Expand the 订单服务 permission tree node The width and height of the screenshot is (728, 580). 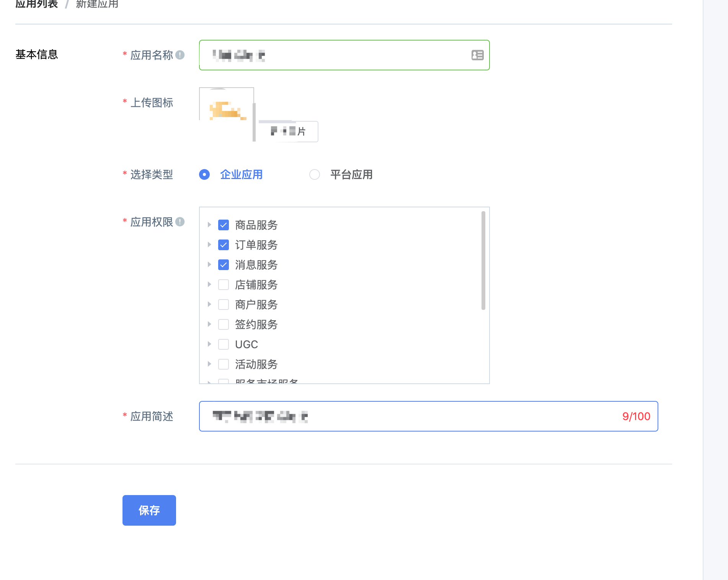(209, 245)
